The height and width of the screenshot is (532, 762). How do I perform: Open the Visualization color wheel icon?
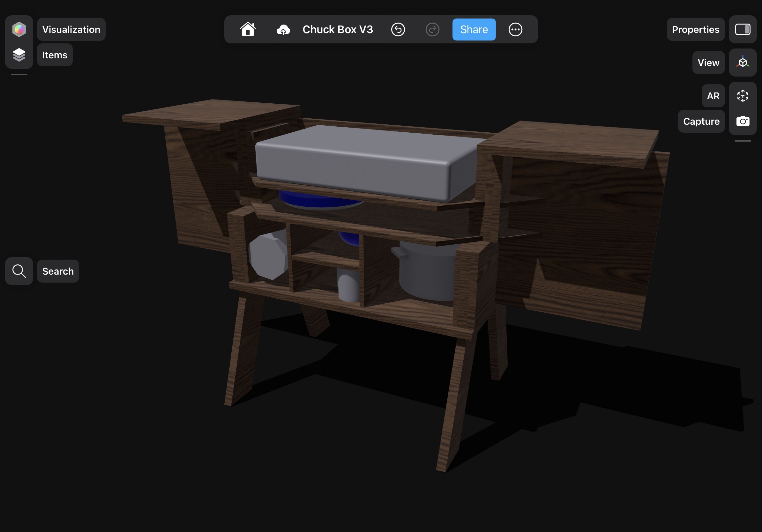[x=19, y=29]
